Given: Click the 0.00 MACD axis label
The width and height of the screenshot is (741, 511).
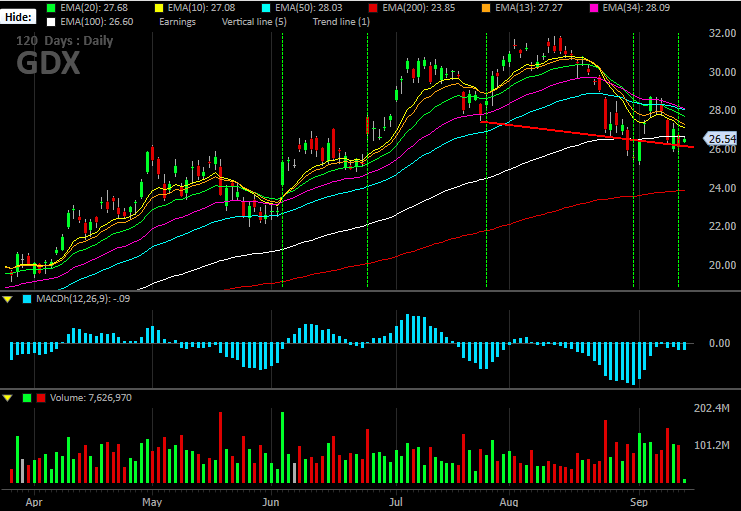Looking at the screenshot, I should pyautogui.click(x=720, y=343).
